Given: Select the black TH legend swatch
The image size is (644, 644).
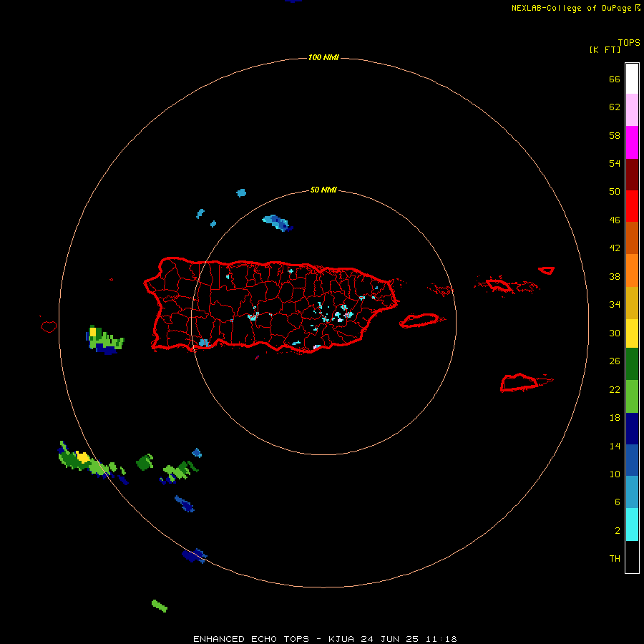Looking at the screenshot, I should pyautogui.click(x=632, y=557).
